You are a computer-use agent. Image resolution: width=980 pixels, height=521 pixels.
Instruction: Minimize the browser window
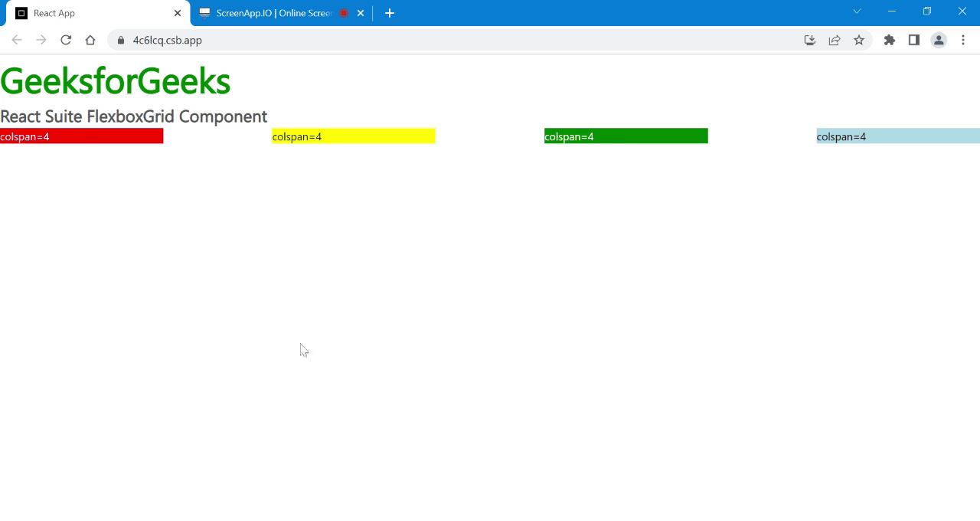(x=892, y=11)
